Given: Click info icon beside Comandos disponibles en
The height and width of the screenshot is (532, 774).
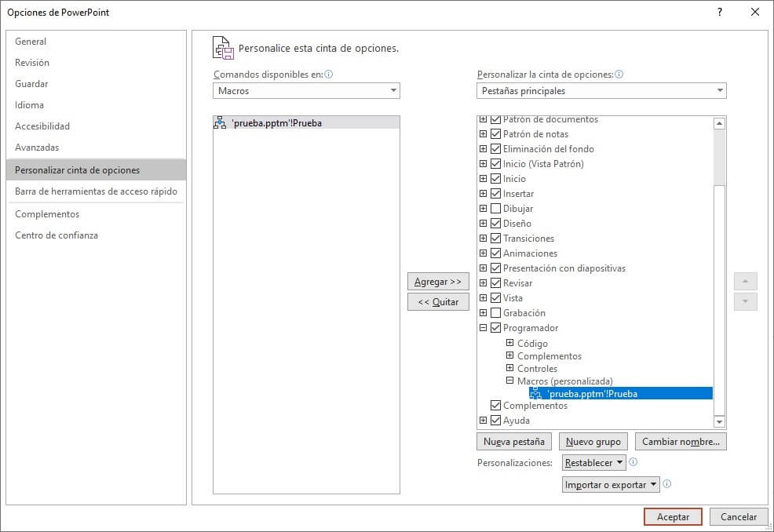Looking at the screenshot, I should click(329, 75).
